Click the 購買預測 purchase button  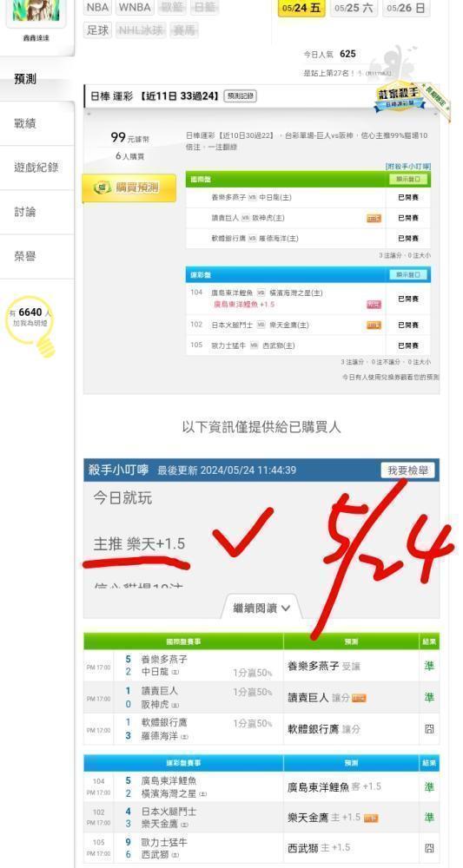tap(129, 187)
